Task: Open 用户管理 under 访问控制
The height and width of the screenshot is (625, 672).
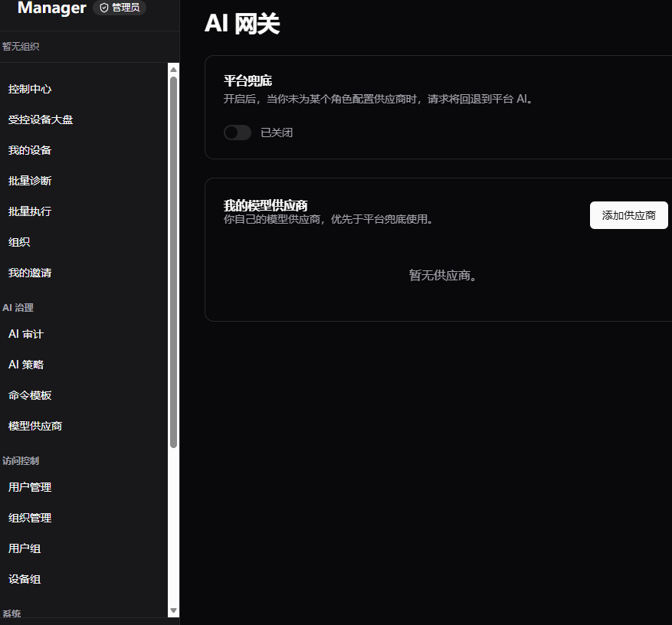Action: click(x=30, y=487)
